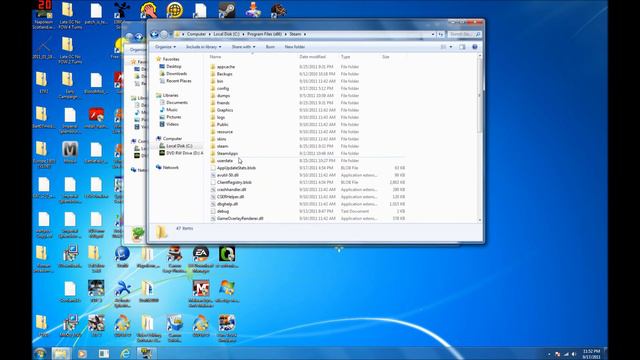Open the logs folder
640x360 pixels.
221,117
